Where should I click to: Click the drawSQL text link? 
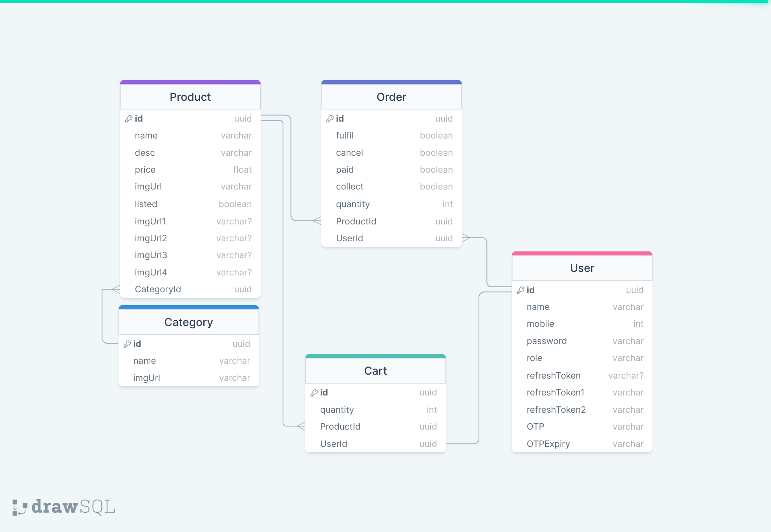(x=73, y=507)
